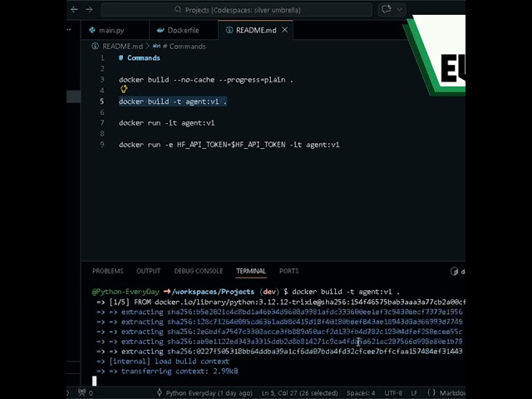The image size is (532, 399).
Task: Click the line with HF_API_TOKEN docker run
Action: coord(229,145)
